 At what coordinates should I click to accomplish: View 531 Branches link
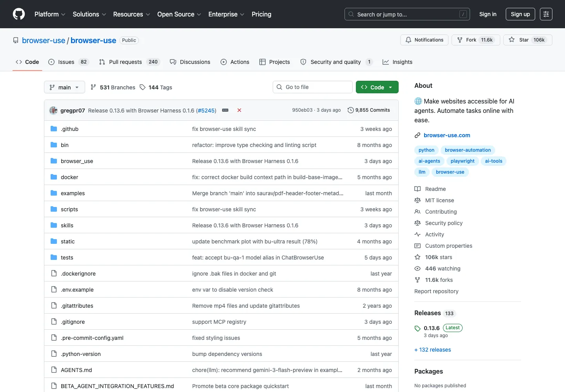(113, 87)
